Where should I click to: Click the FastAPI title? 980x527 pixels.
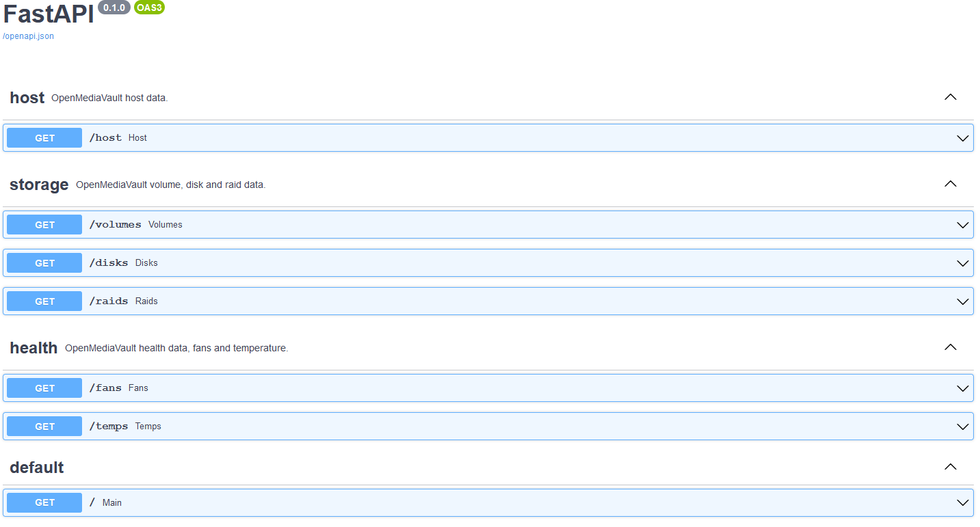point(49,14)
